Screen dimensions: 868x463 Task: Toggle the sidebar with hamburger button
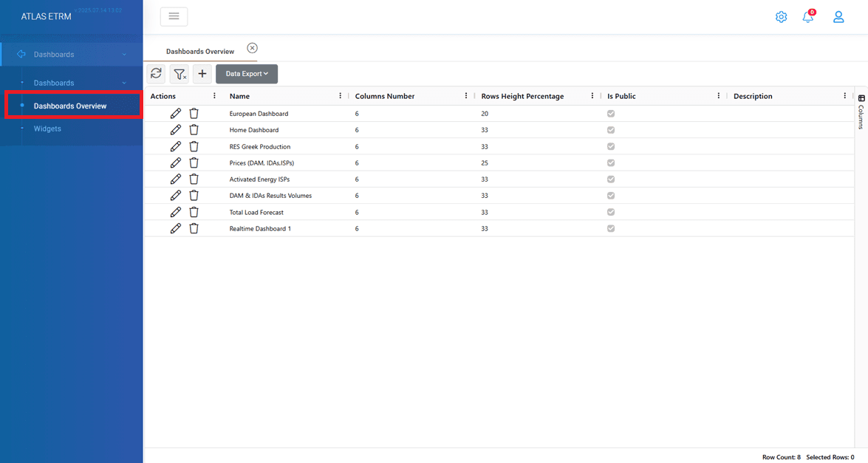[174, 16]
